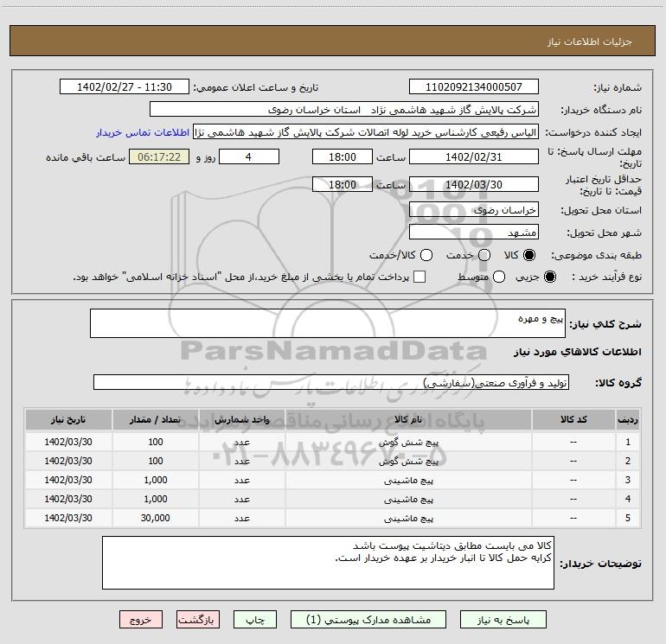Click quantity 100 in row 1
Viewport: 666px width, 644px height.
coord(156,442)
